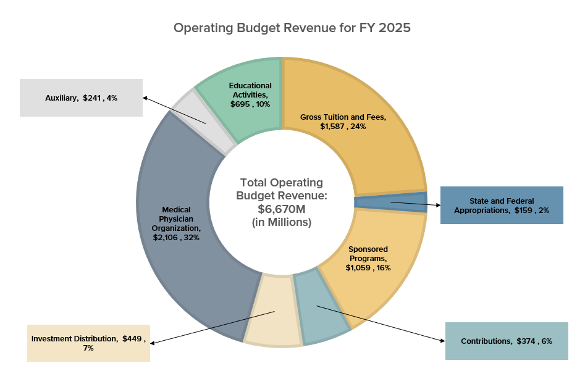Click the Medical Physician Organization label

(176, 223)
